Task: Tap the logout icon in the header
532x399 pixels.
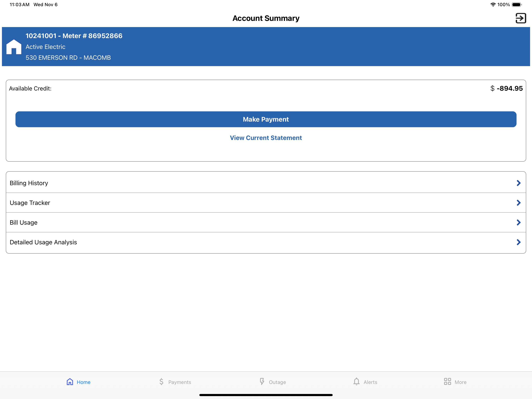Action: (521, 18)
